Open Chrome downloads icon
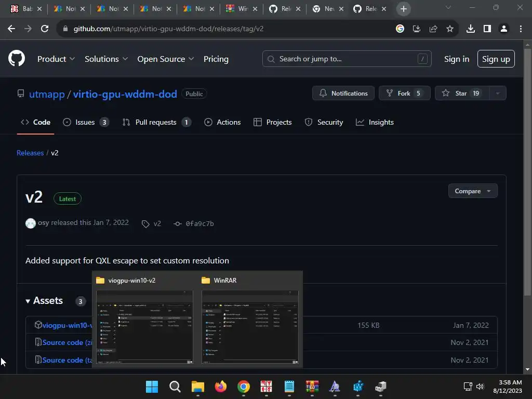The width and height of the screenshot is (532, 399). (x=471, y=29)
